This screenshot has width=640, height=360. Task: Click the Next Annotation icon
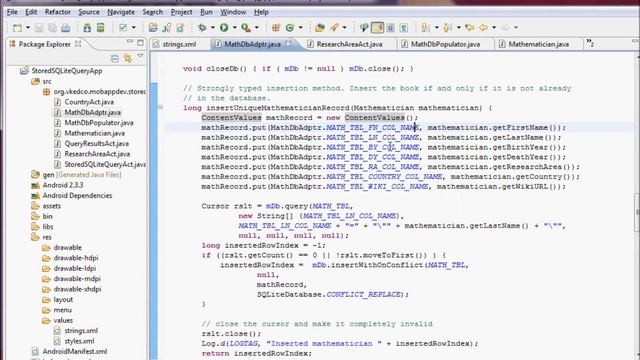(426, 28)
